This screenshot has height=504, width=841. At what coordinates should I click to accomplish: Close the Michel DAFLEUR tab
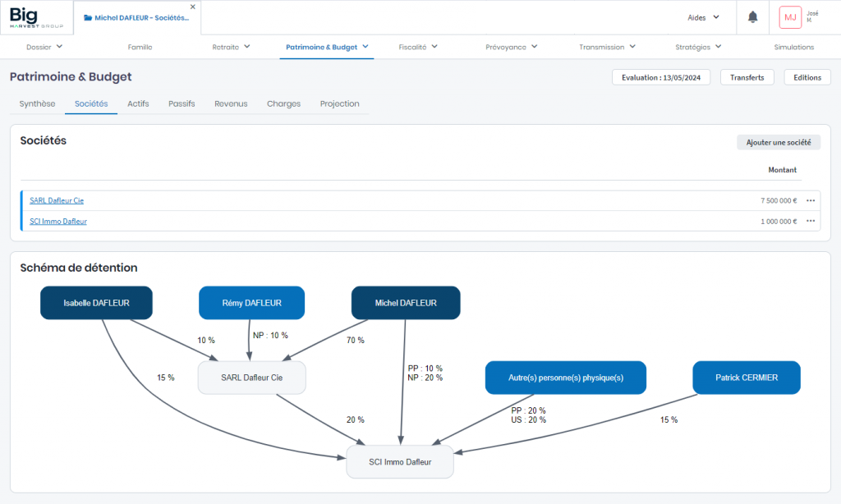coord(193,7)
